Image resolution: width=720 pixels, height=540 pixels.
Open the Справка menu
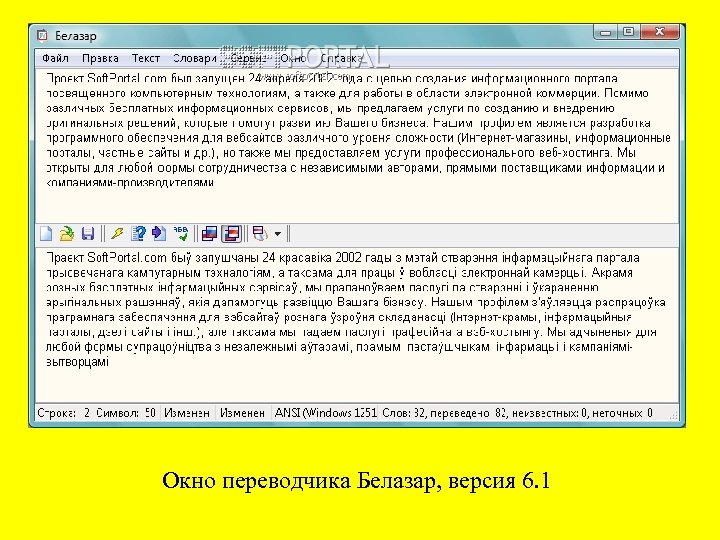pos(342,58)
